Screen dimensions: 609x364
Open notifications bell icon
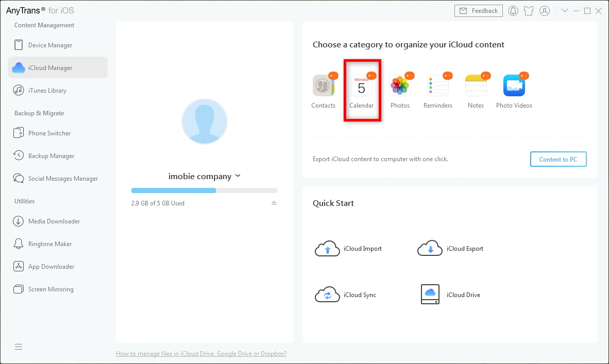coord(513,11)
